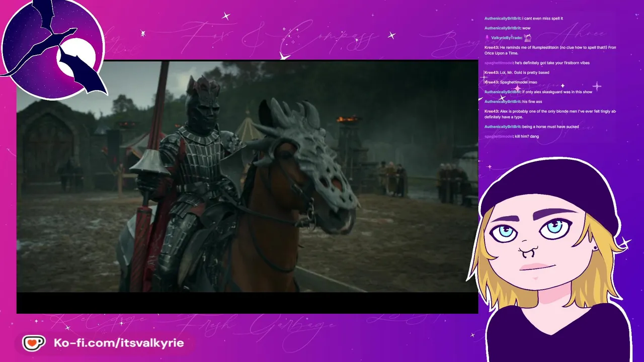Click the badge icon before ValkyrieByTrade
The height and width of the screenshot is (362, 644).
487,38
